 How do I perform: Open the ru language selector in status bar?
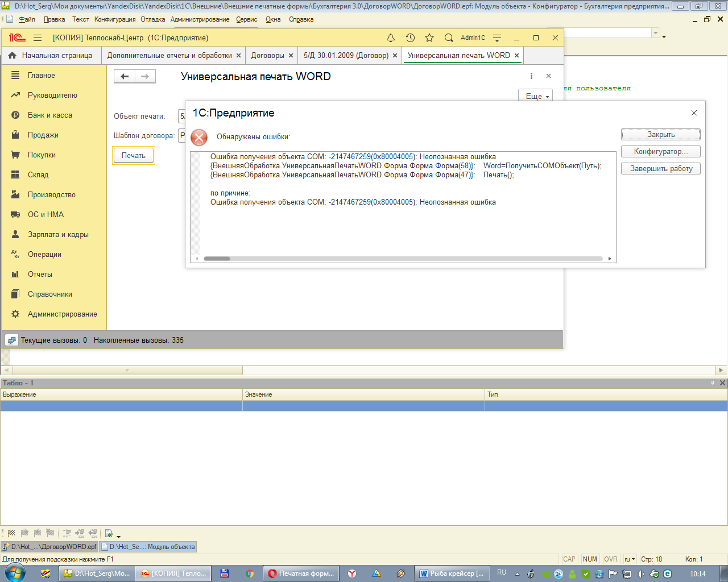click(x=630, y=559)
